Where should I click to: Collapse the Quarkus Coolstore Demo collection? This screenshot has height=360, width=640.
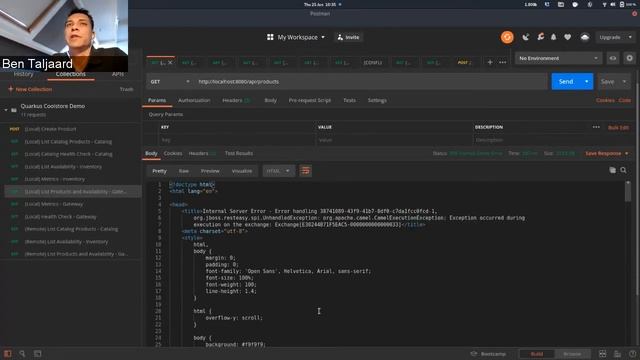point(6,110)
